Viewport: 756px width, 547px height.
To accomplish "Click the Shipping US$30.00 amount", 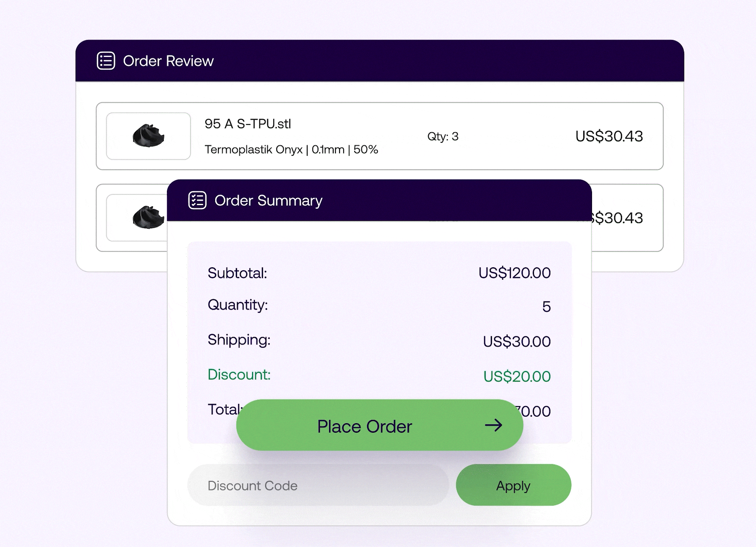I will pyautogui.click(x=516, y=341).
